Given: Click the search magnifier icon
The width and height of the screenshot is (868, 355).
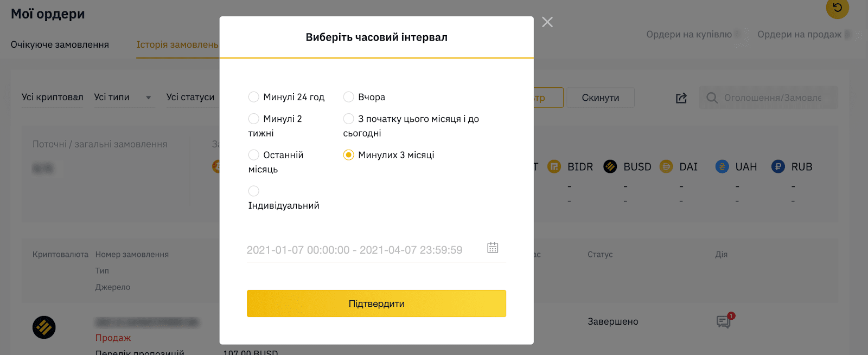Looking at the screenshot, I should [x=712, y=98].
